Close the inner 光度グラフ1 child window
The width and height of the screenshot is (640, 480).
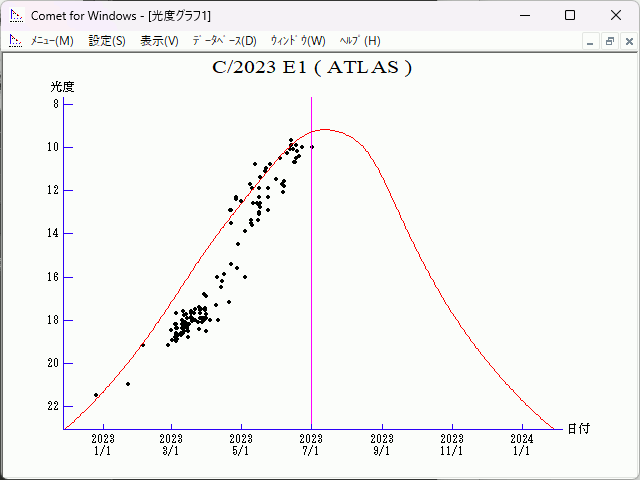pyautogui.click(x=629, y=42)
